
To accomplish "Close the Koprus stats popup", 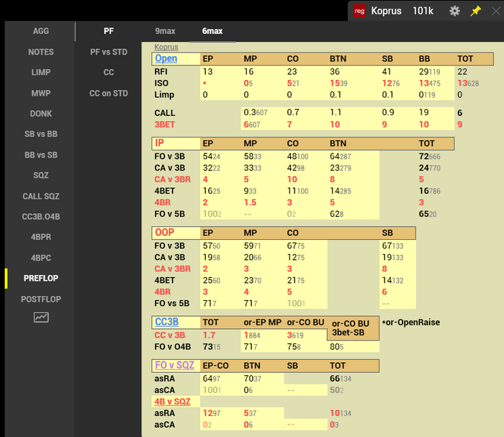I will click(497, 12).
